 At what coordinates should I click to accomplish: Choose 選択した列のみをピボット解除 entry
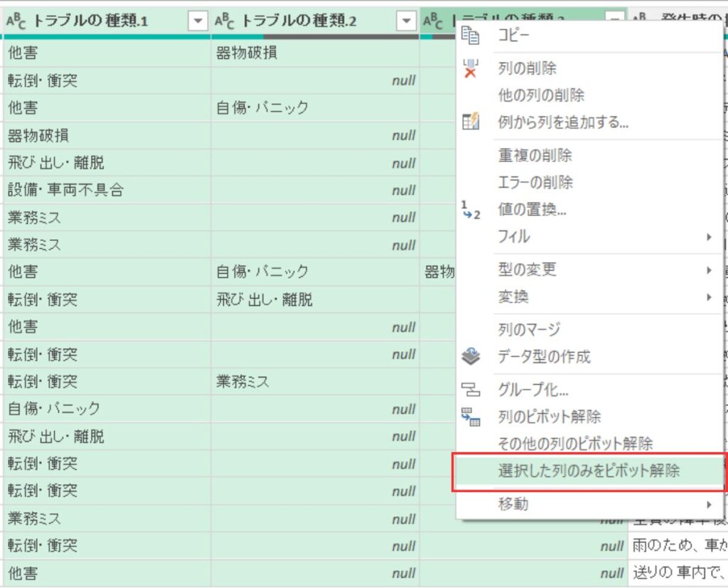coord(589,471)
